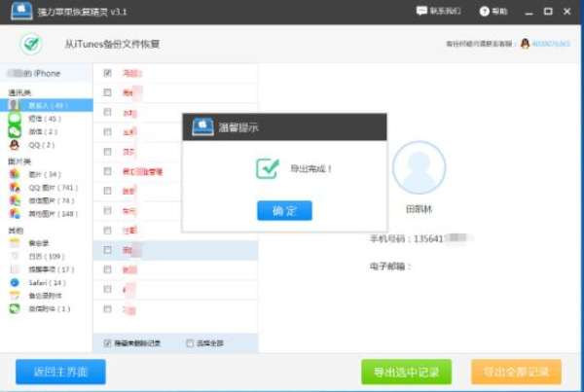Minimize the application window
This screenshot has width=584, height=392.
pyautogui.click(x=529, y=12)
